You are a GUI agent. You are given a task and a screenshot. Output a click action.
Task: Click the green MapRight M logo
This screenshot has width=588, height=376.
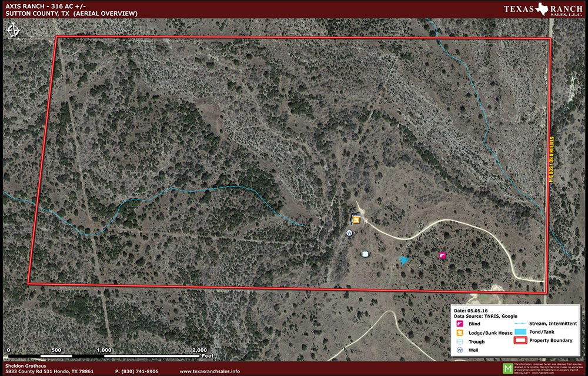click(x=507, y=368)
